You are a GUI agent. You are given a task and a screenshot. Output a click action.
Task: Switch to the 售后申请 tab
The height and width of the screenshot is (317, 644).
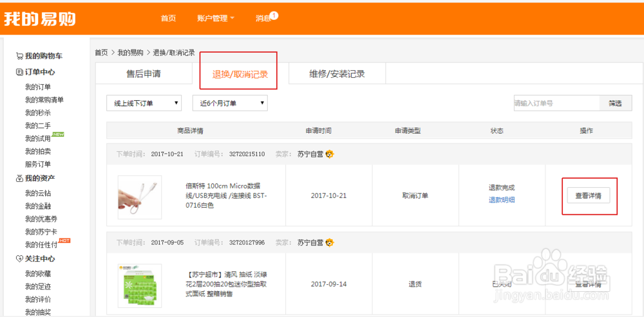click(x=144, y=74)
